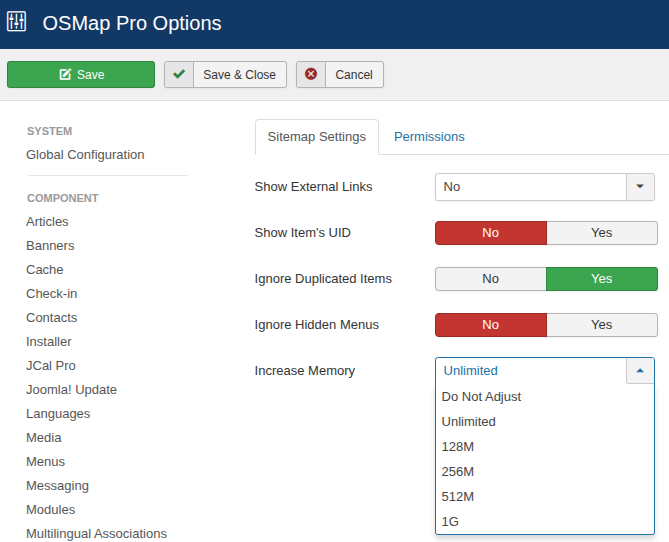Open the Menus component options

[45, 462]
